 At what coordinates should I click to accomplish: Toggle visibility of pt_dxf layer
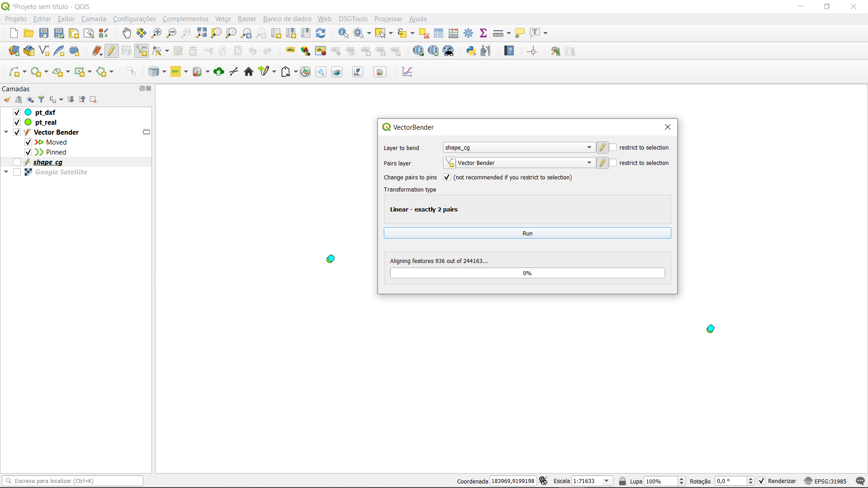coord(17,113)
